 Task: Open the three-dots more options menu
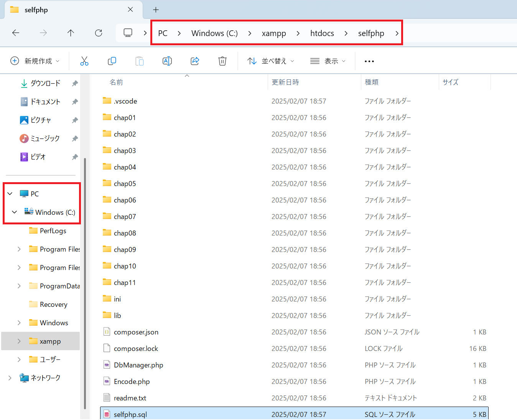coord(369,61)
